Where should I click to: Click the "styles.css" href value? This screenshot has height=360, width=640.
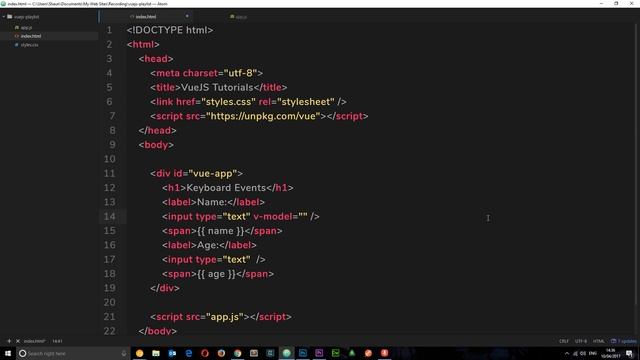(x=229, y=102)
